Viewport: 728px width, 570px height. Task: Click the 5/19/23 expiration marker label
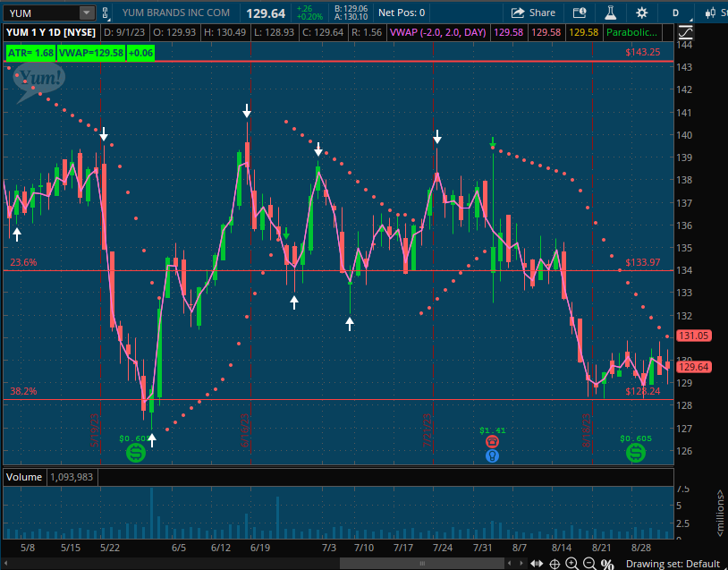pos(94,430)
